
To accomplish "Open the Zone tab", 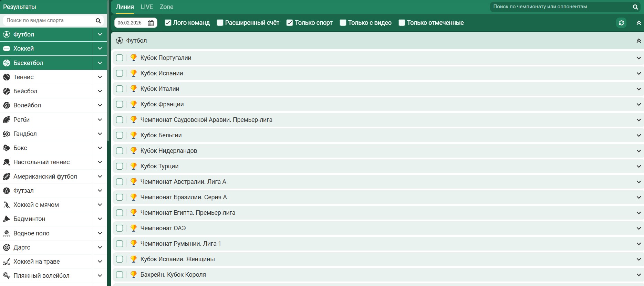I will [x=166, y=7].
